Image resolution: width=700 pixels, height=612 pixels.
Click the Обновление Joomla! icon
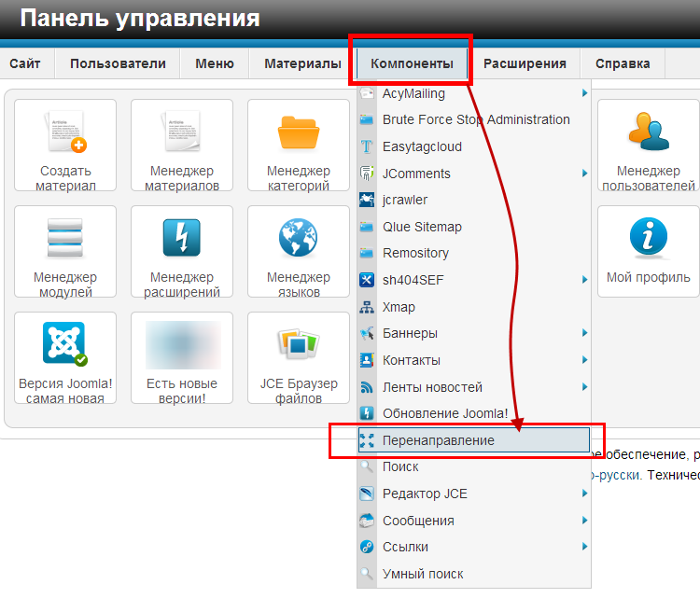tap(367, 413)
